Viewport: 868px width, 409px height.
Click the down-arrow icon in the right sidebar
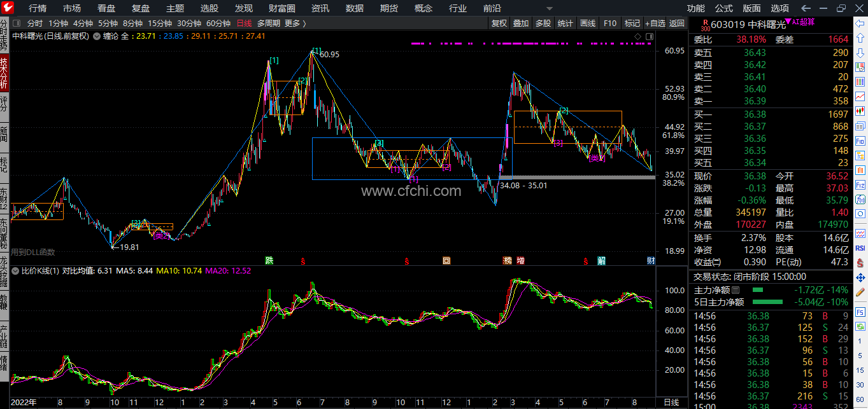860,52
